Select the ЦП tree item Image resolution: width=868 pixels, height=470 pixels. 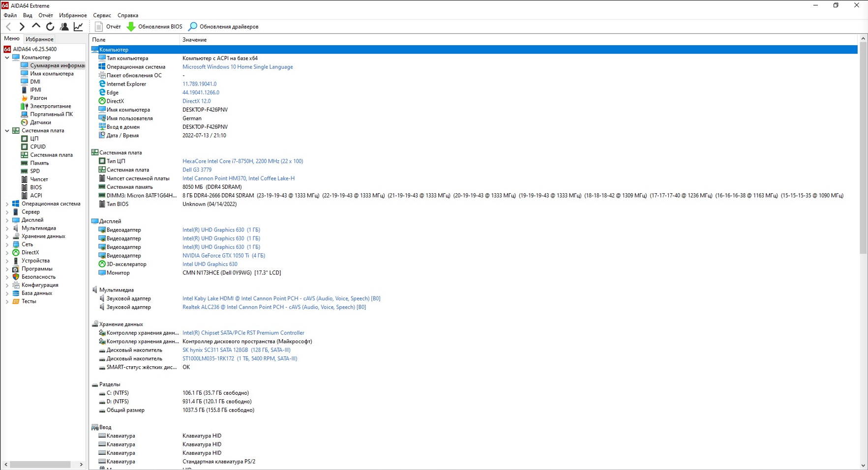[34, 139]
